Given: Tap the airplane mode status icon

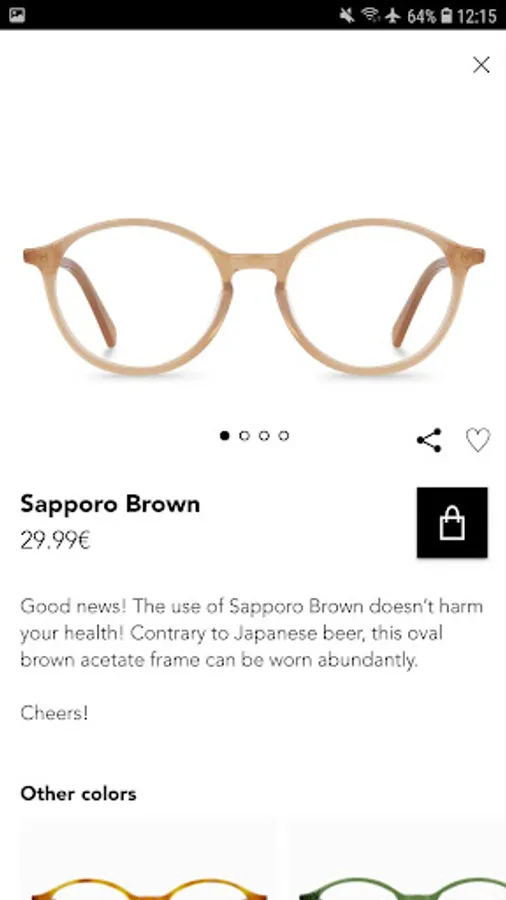Looking at the screenshot, I should 393,15.
